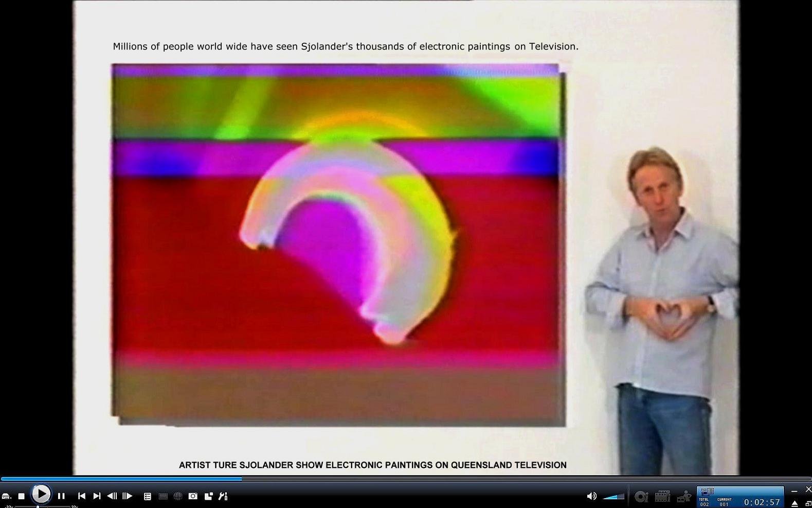Close the player with the X
Screen dimensions: 812x508
[808, 489]
